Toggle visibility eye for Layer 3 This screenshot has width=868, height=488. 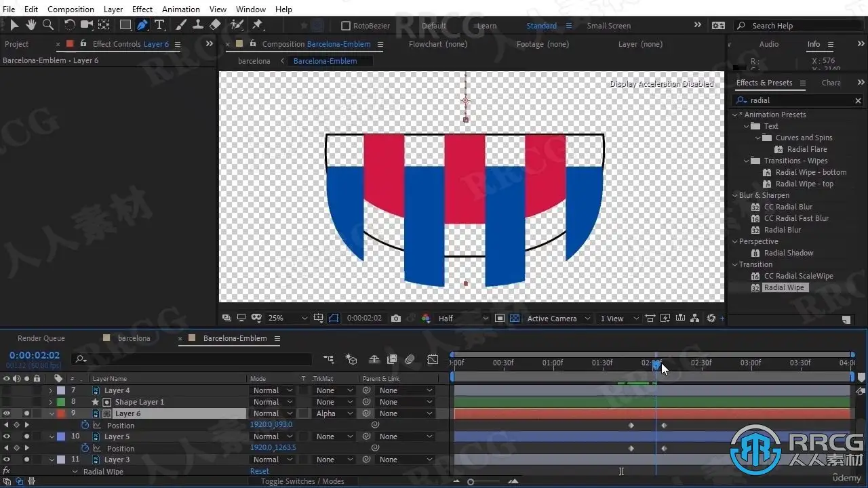pos(6,460)
